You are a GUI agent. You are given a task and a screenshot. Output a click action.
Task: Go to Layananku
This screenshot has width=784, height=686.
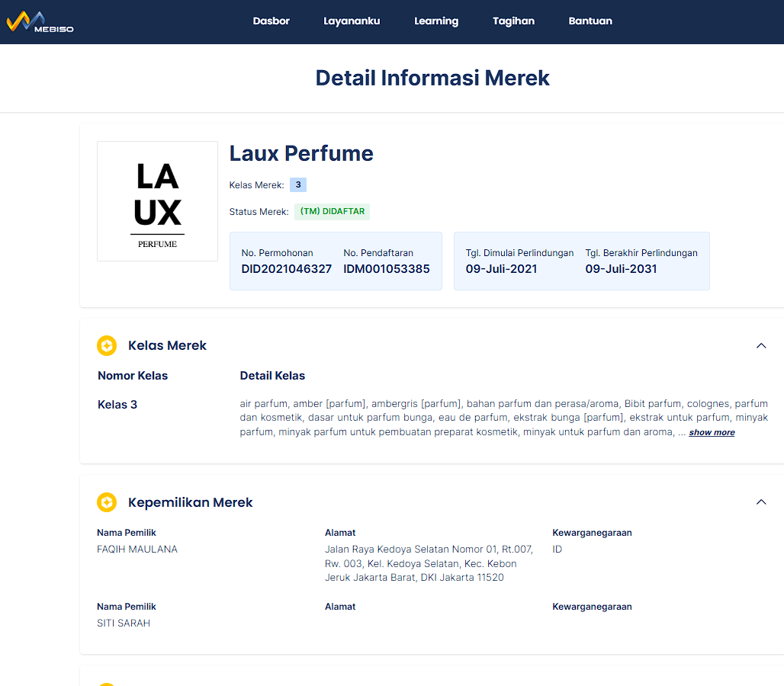(x=352, y=21)
